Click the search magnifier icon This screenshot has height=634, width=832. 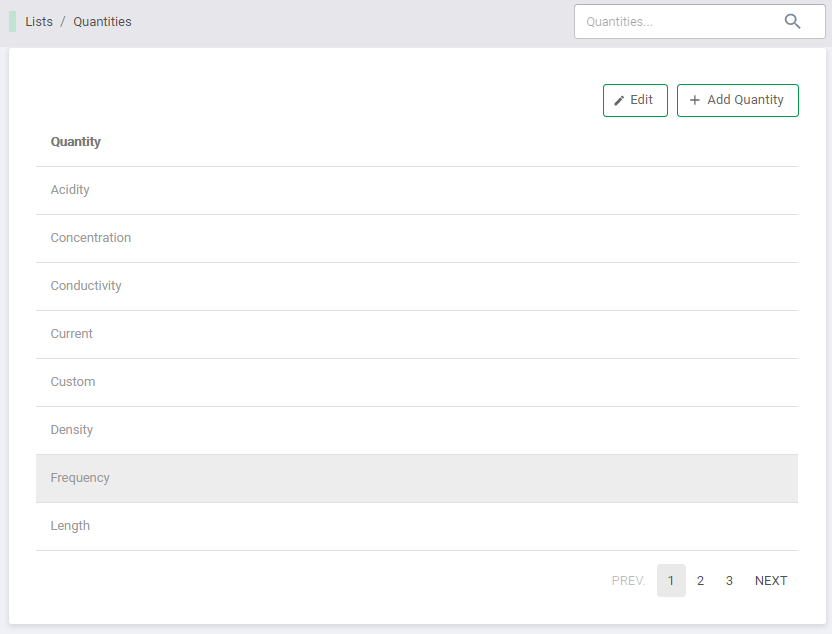pyautogui.click(x=792, y=21)
